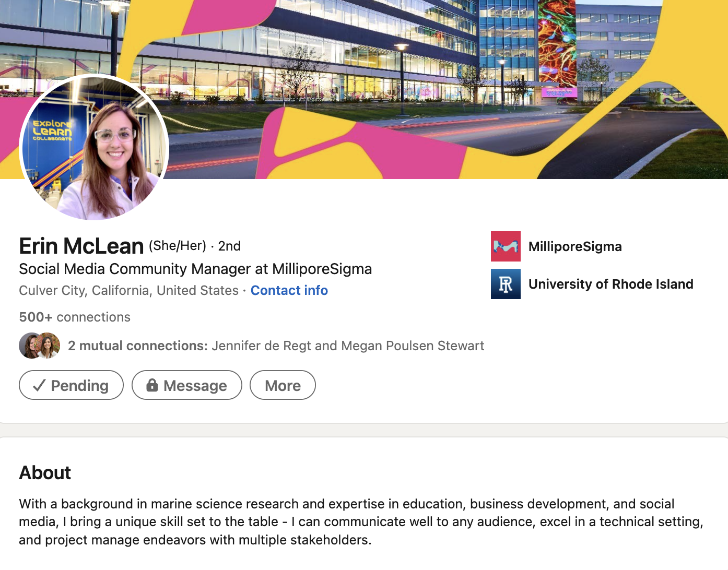Click the MilliporeSigma company name
728x570 pixels.
[x=575, y=246]
